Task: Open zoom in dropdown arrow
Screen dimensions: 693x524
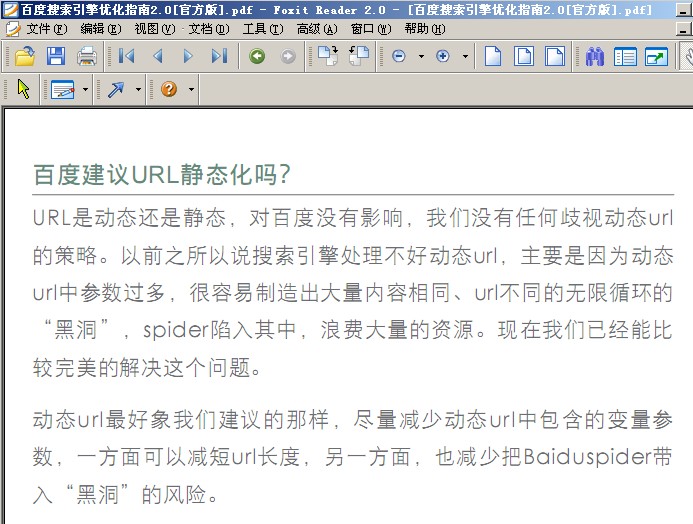Action: pyautogui.click(x=465, y=56)
